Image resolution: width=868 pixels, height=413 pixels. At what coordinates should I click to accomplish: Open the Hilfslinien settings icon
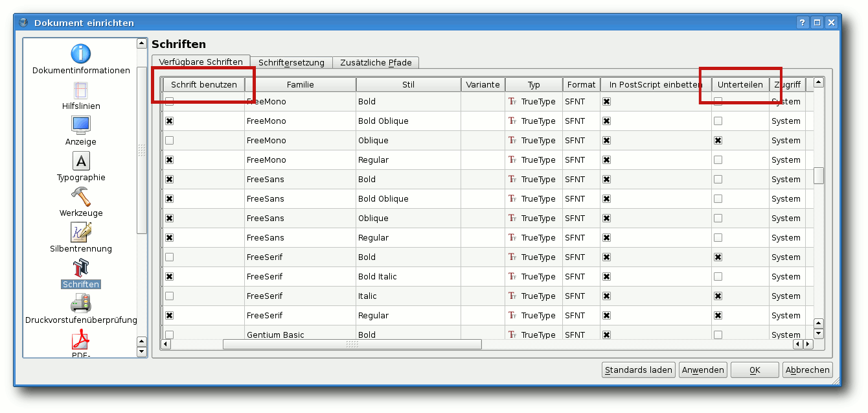81,90
